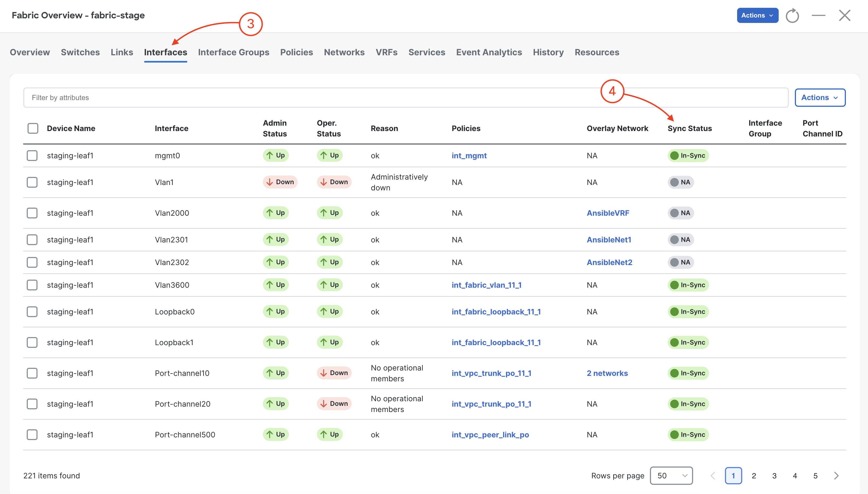Image resolution: width=868 pixels, height=494 pixels.
Task: Switch to the Overview tab
Action: point(30,52)
